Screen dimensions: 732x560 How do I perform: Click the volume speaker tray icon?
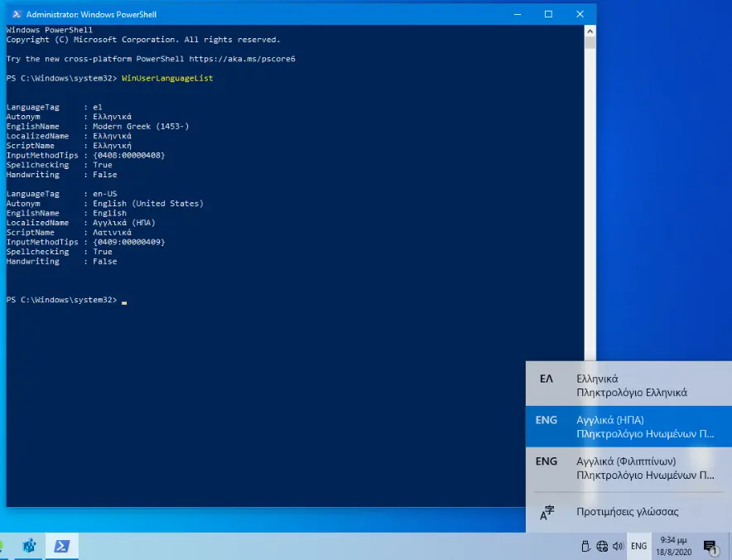[x=618, y=546]
